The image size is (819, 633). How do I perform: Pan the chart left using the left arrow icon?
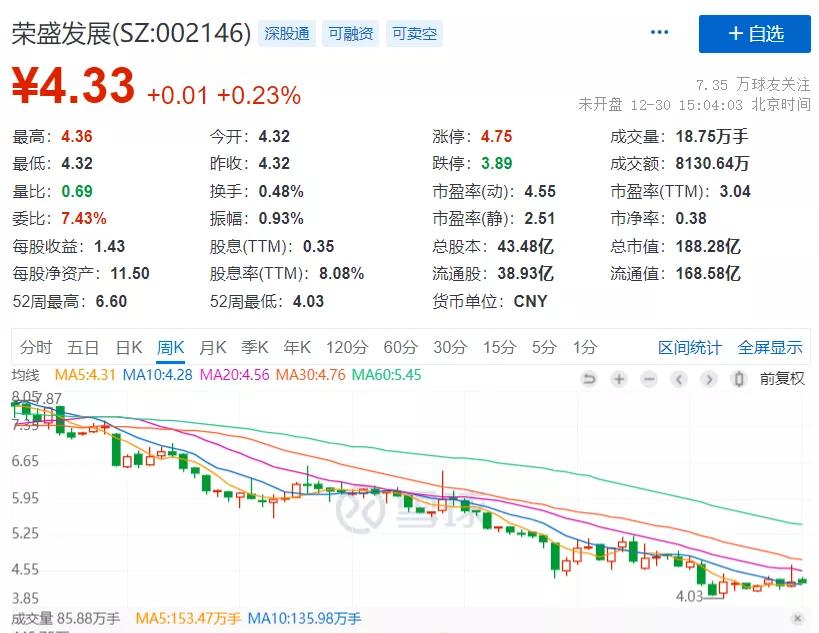click(679, 380)
